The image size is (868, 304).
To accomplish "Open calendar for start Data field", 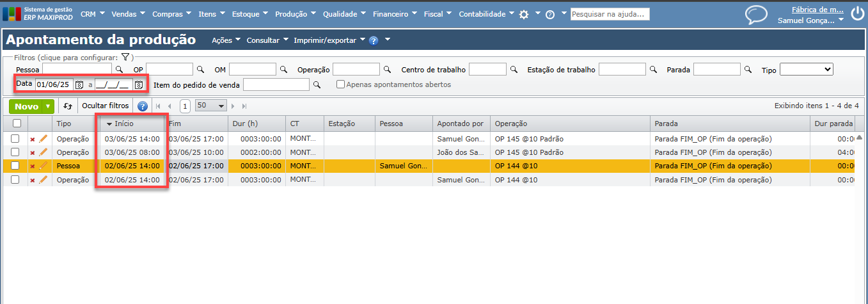I will pyautogui.click(x=79, y=84).
